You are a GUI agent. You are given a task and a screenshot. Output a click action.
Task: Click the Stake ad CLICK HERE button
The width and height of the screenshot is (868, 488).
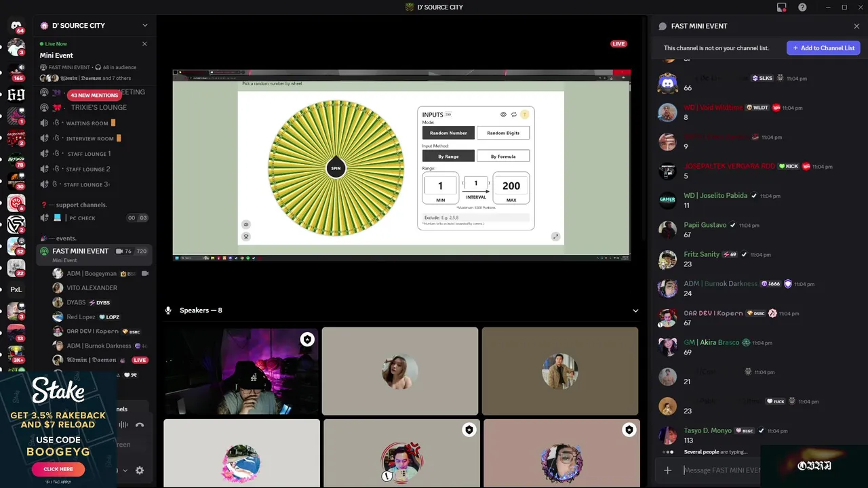[58, 469]
